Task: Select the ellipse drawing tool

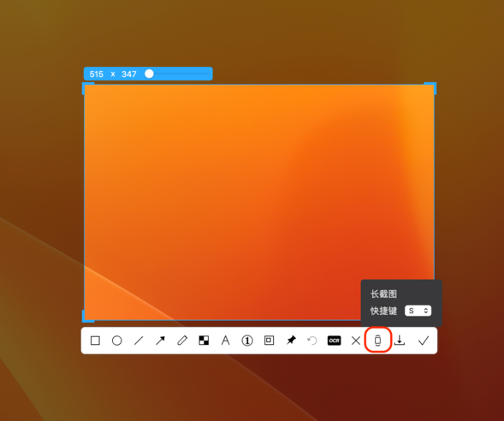Action: (116, 341)
